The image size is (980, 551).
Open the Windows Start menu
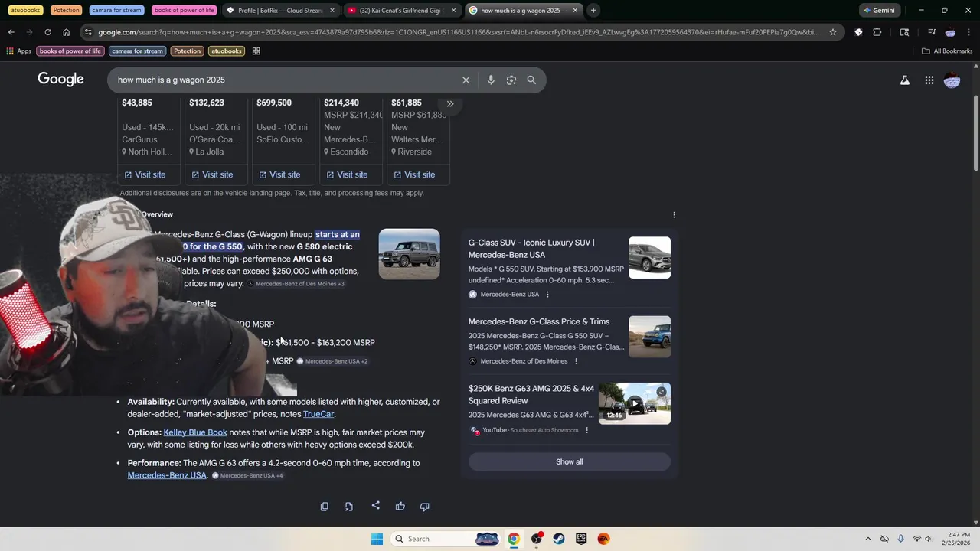point(377,539)
